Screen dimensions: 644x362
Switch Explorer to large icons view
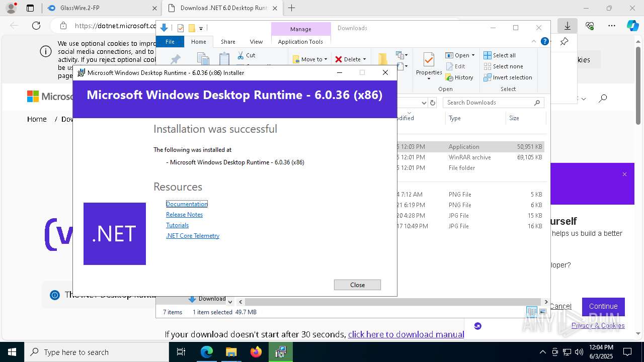click(542, 312)
